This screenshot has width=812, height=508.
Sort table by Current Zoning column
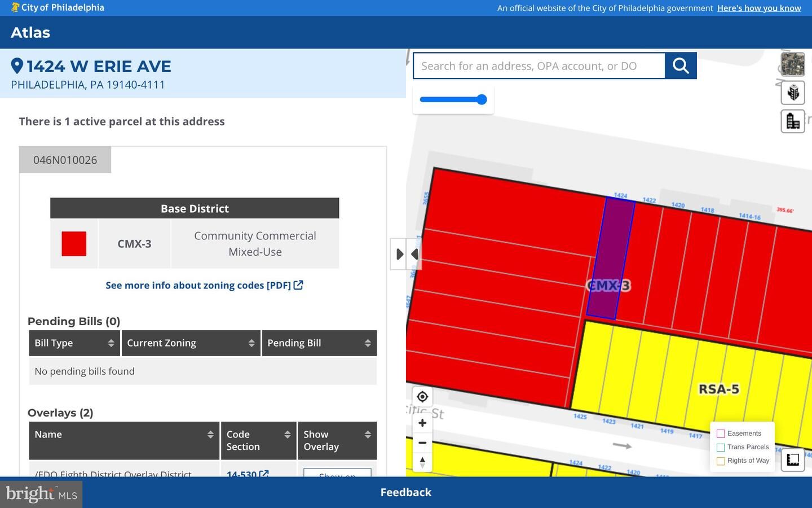pos(191,343)
